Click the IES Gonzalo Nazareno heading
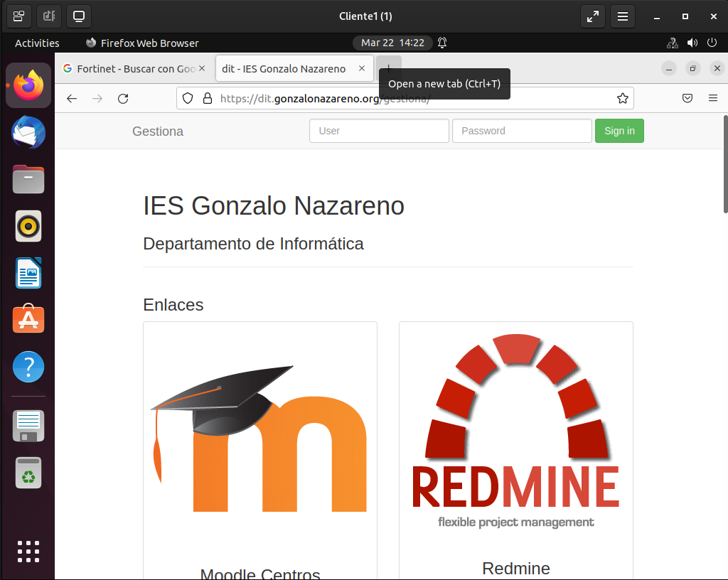This screenshot has width=728, height=580. pos(274,205)
